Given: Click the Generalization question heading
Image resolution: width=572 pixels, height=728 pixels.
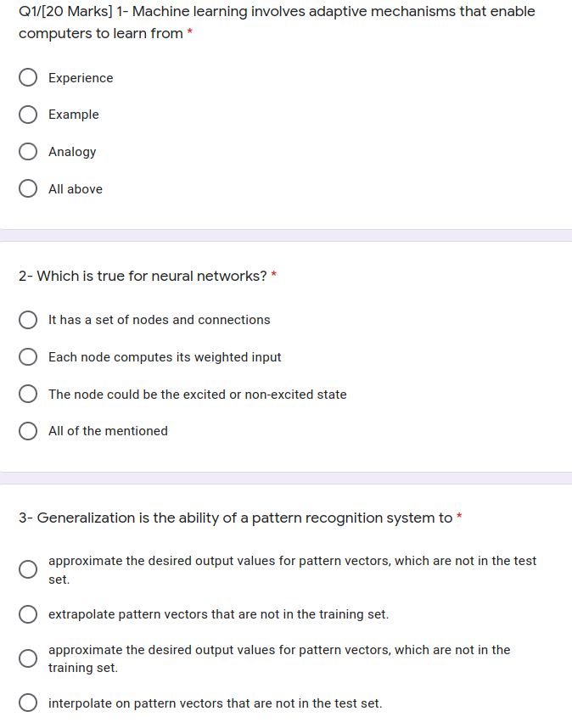Looking at the screenshot, I should pos(233,518).
